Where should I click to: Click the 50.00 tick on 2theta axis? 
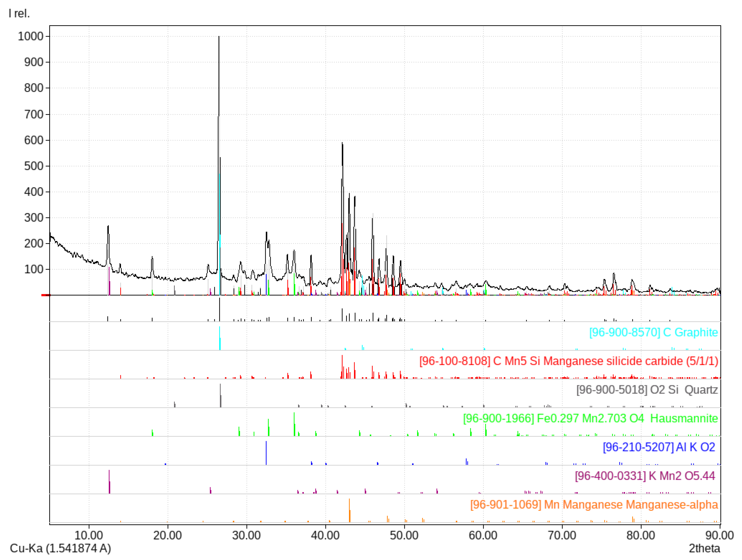pos(404,535)
